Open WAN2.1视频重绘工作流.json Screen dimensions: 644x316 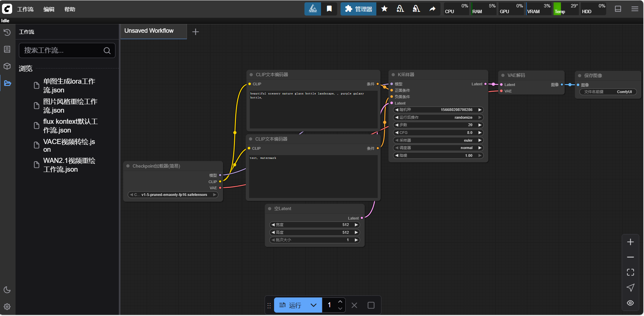[69, 165]
